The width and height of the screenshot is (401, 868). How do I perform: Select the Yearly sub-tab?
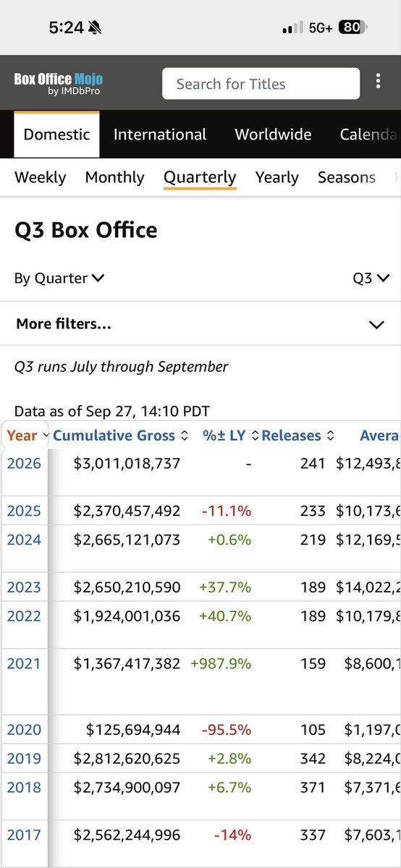click(277, 177)
